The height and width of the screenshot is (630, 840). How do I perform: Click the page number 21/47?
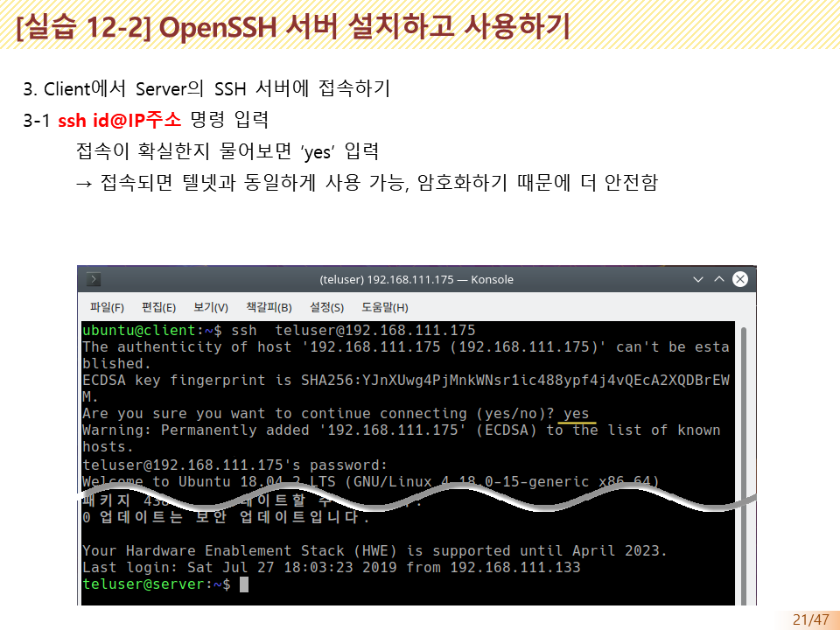[809, 619]
